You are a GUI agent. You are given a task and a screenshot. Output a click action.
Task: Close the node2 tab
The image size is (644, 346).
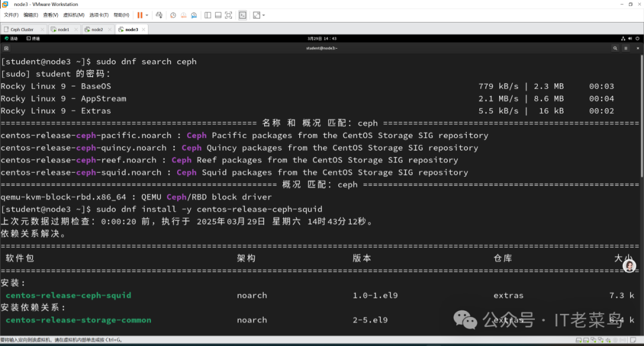(110, 30)
